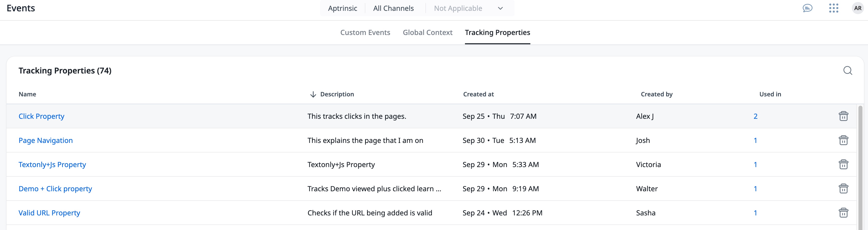The width and height of the screenshot is (868, 230).
Task: Open the apps grid menu
Action: (833, 8)
